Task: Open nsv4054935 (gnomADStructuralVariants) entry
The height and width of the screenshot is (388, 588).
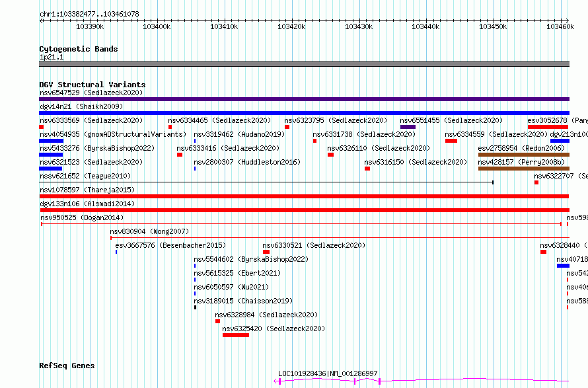Action: 113,134
